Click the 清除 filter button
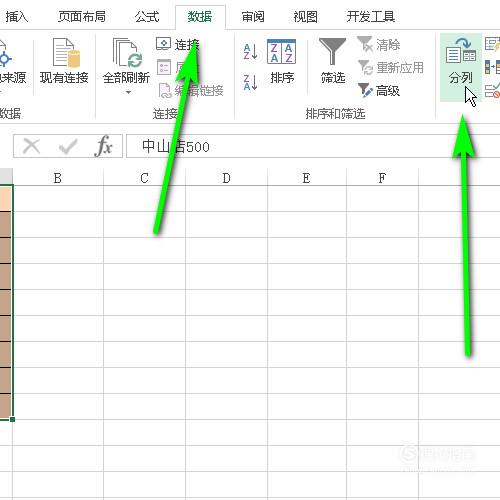The image size is (500, 500). point(378,44)
